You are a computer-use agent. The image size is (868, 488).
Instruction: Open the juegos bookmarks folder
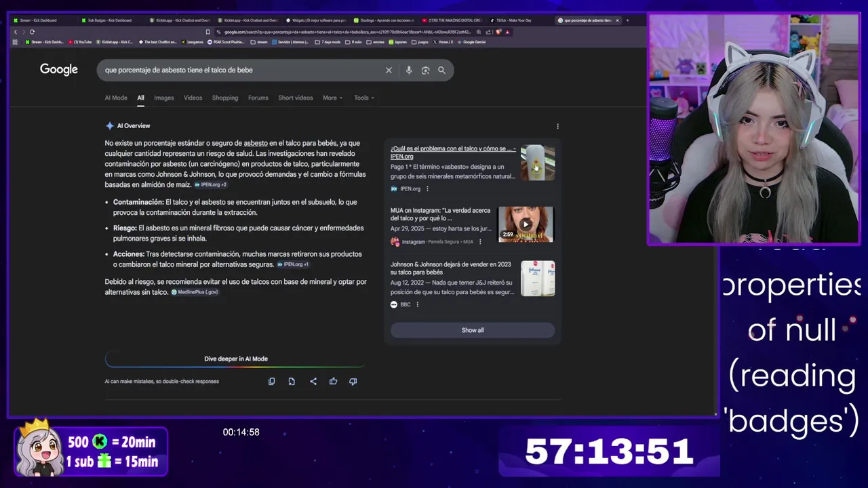[420, 42]
